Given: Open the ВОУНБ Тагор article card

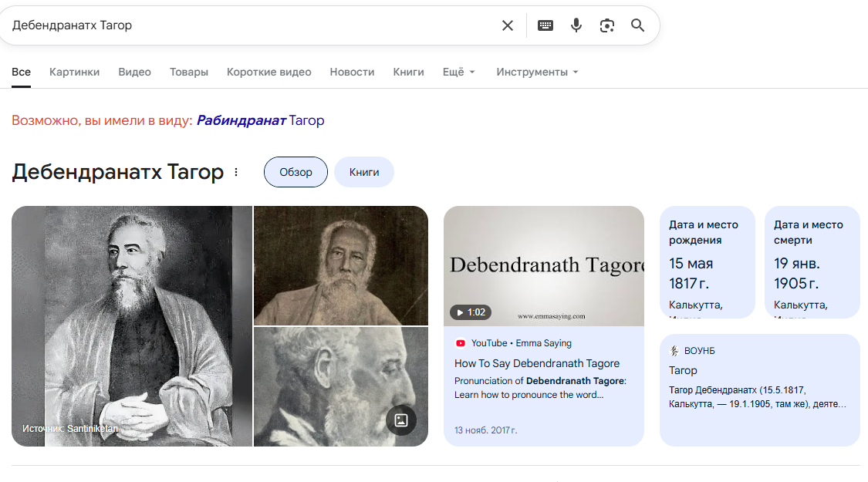Looking at the screenshot, I should tap(759, 389).
